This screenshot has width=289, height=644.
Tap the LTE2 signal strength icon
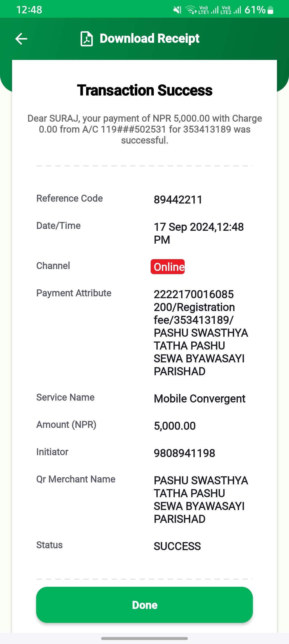[231, 10]
